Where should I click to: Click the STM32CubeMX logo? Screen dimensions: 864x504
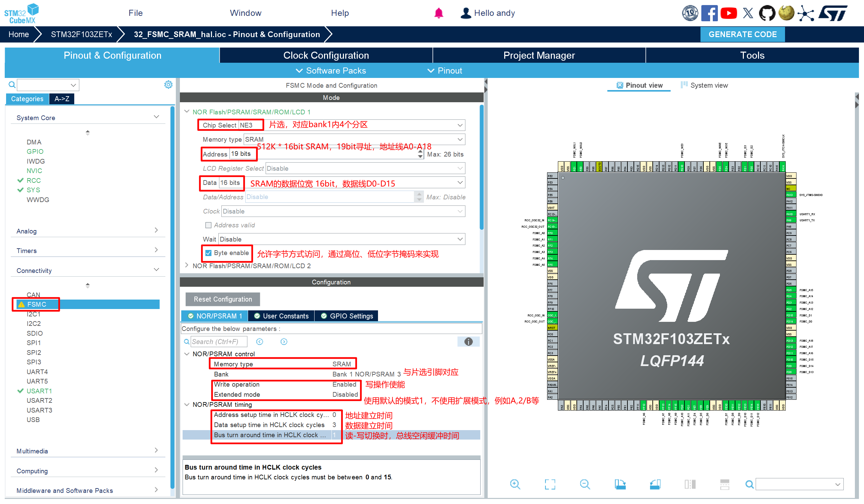point(21,13)
